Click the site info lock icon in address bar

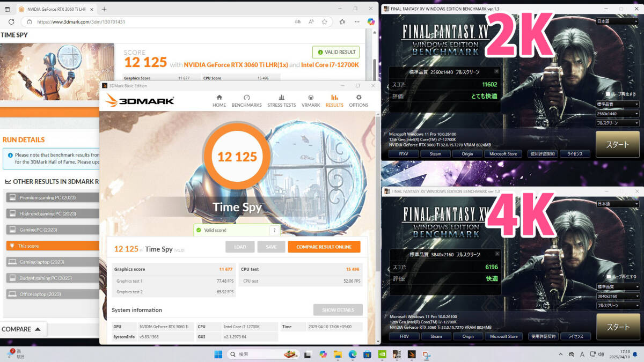point(29,22)
